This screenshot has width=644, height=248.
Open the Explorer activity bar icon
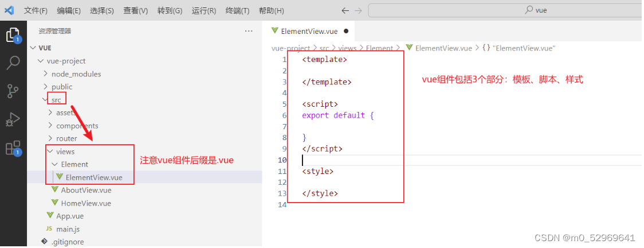click(x=13, y=35)
